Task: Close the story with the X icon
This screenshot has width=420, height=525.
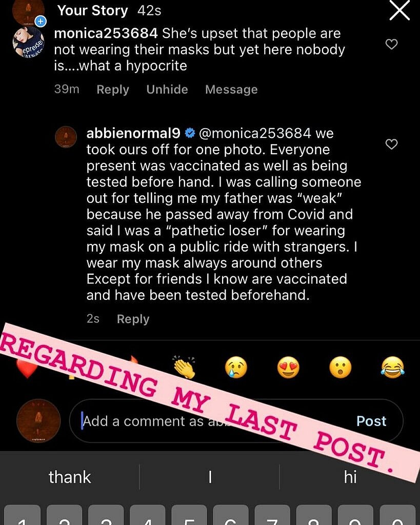Action: 399,10
